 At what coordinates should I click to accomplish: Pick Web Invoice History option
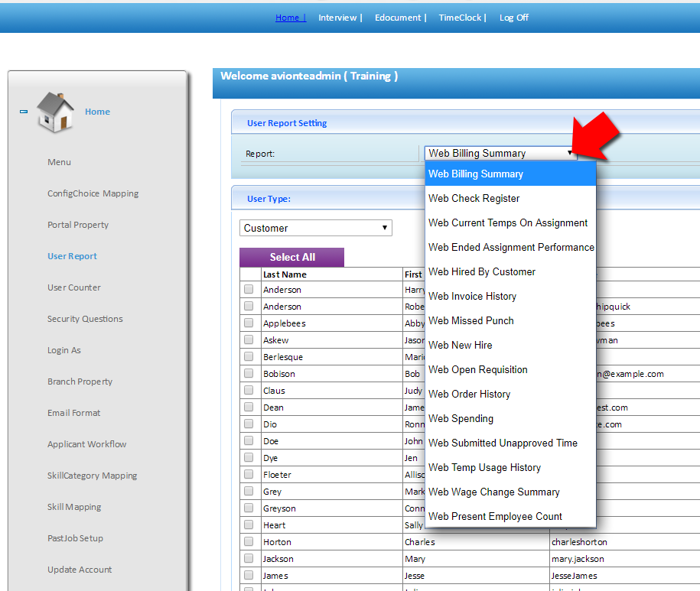[x=510, y=296]
